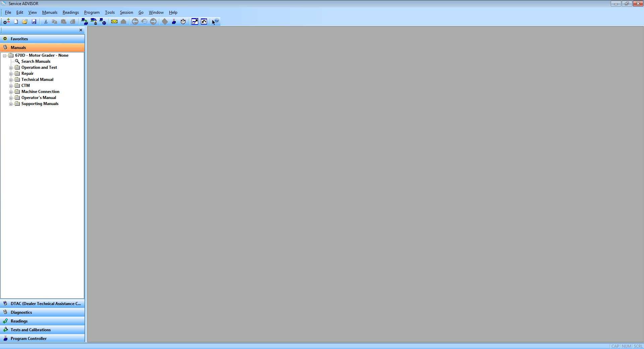Open the DTAC Dealer Technical Assistance panel
This screenshot has width=644, height=349.
[x=42, y=304]
